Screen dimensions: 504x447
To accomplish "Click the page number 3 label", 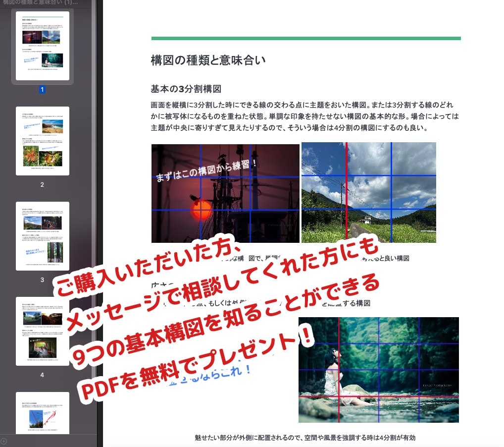I will 42,280.
